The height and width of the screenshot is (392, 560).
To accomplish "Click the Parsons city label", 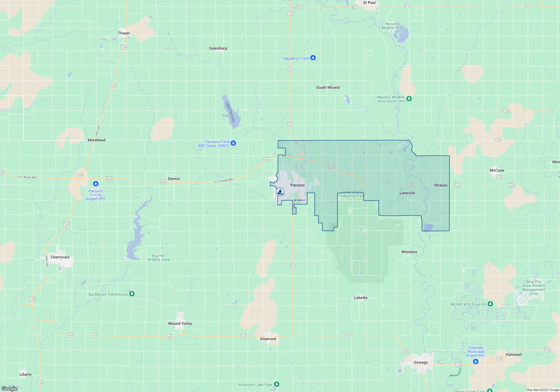I will [297, 185].
